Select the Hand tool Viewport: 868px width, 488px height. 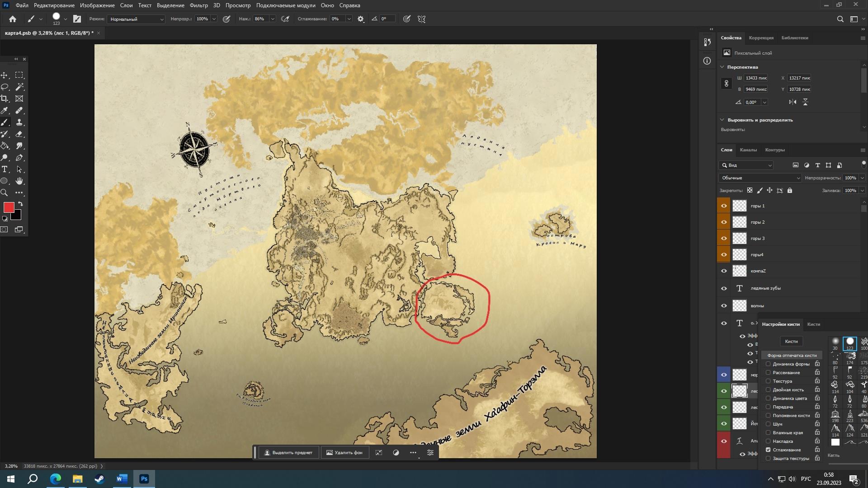click(19, 181)
